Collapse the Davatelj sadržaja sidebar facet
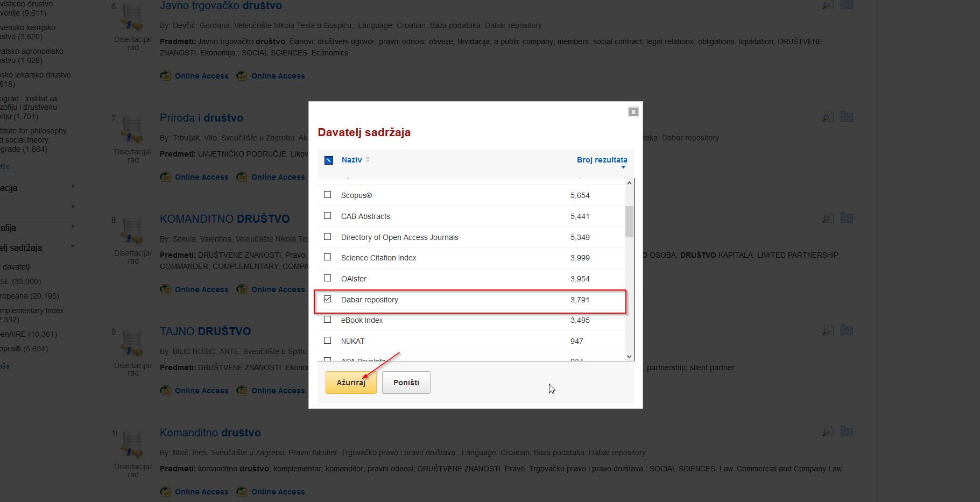 (73, 246)
